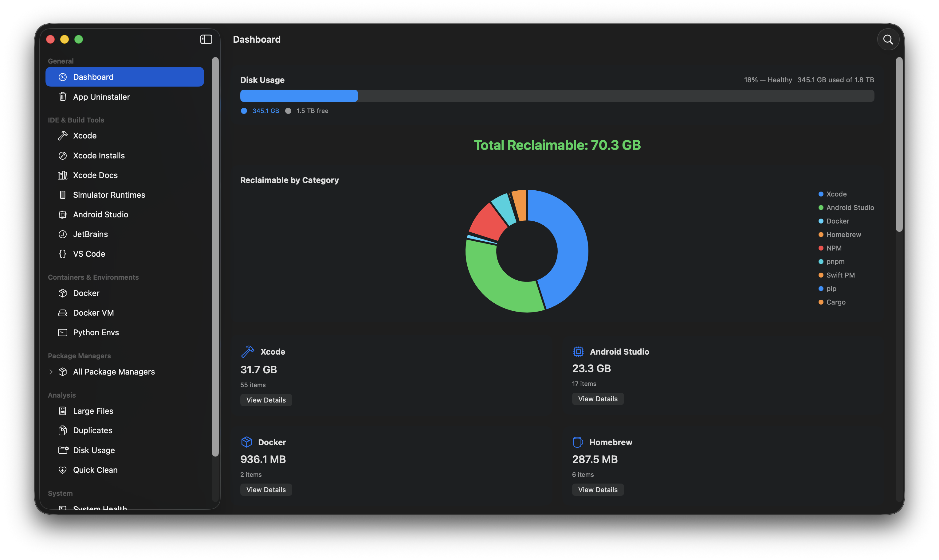Click the VS Code braces icon
939x560 pixels.
63,254
